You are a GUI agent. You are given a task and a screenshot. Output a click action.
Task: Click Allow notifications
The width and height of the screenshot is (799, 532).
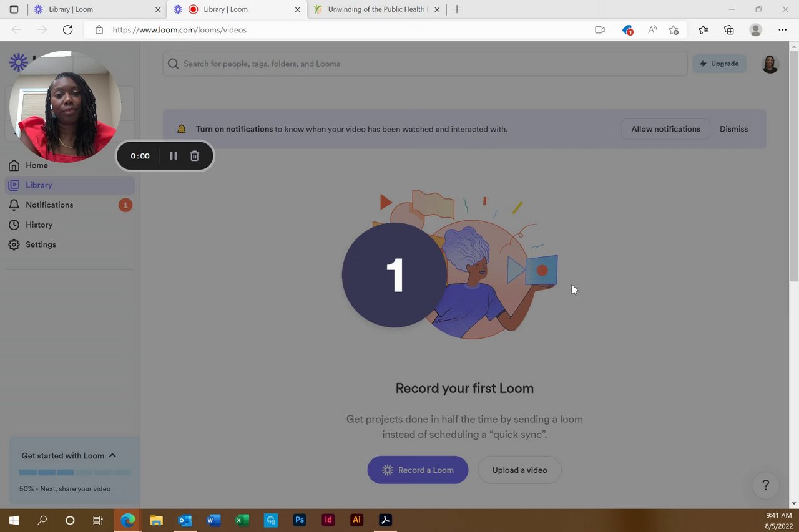665,129
